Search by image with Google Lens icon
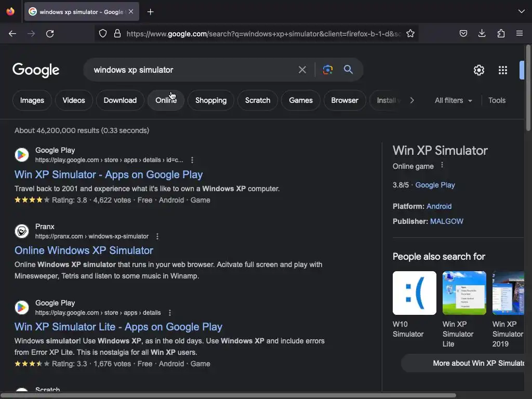This screenshot has height=399, width=532. 328,70
